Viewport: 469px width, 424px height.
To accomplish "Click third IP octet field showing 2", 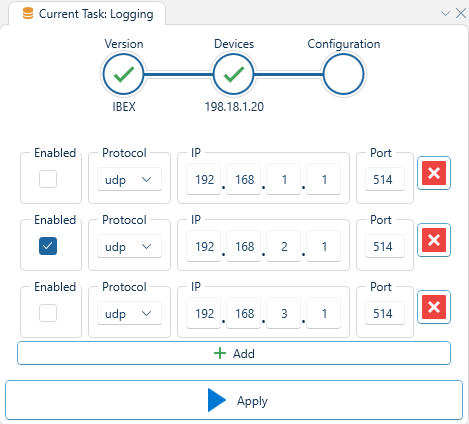I will 284,246.
